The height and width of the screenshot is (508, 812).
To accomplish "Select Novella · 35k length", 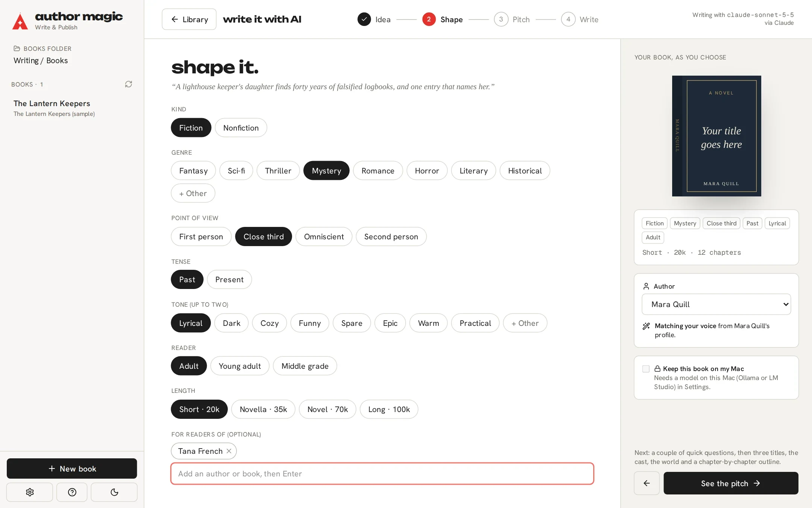I will pyautogui.click(x=263, y=409).
